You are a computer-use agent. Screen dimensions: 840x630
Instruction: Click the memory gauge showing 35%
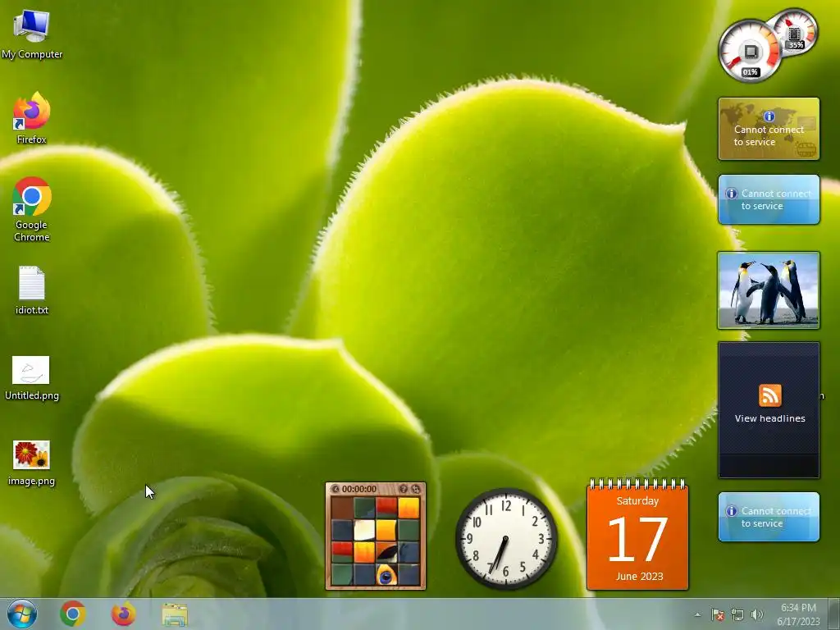pos(795,32)
